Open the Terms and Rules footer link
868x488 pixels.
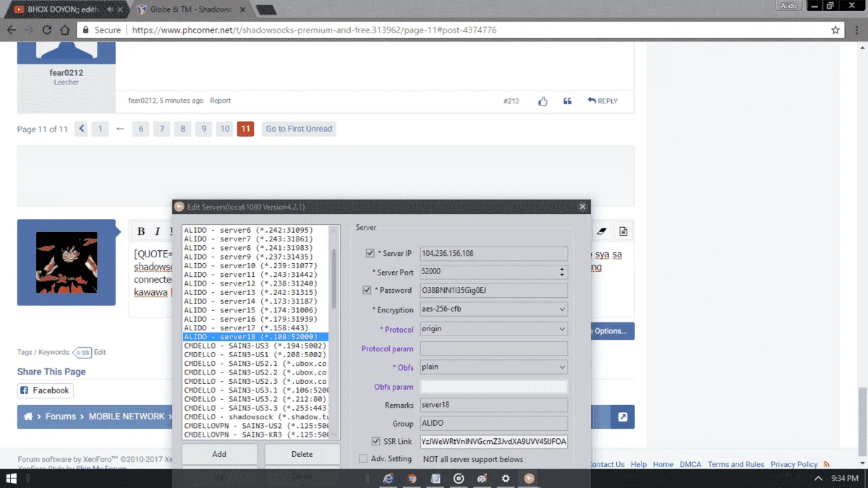tap(736, 464)
